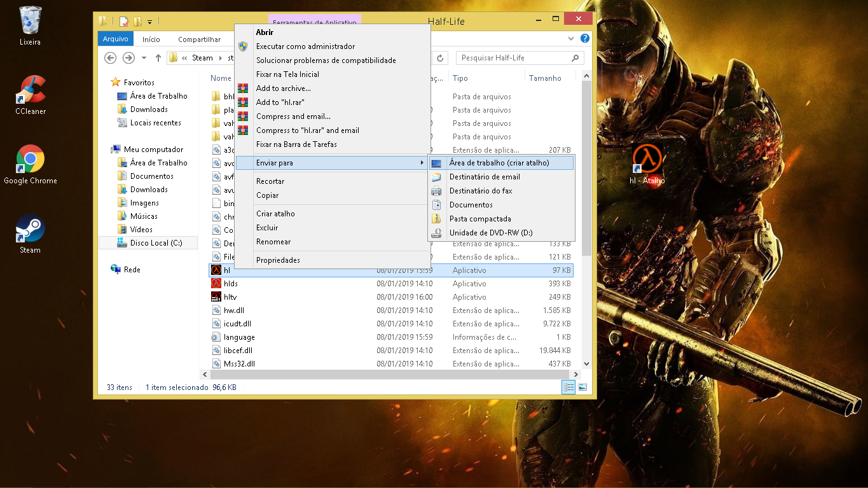Choose Solucionar problemas de compatibilidade
This screenshot has height=488, width=868.
[333, 60]
